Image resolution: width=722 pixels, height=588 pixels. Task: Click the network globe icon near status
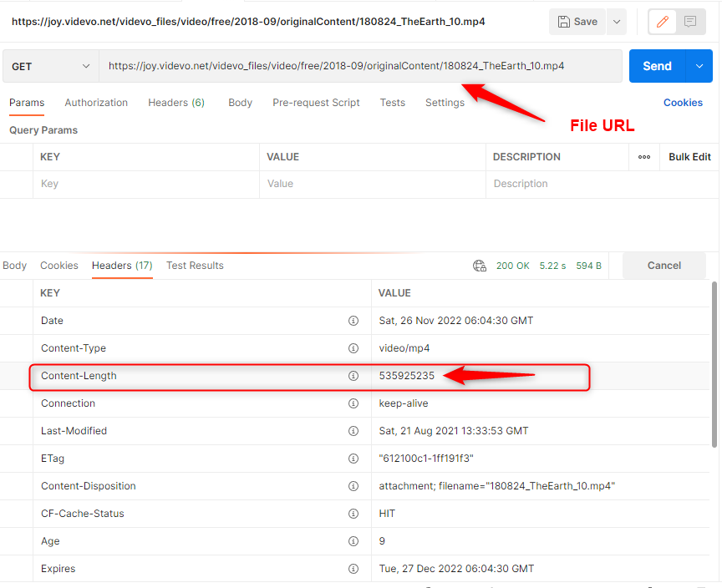click(480, 266)
